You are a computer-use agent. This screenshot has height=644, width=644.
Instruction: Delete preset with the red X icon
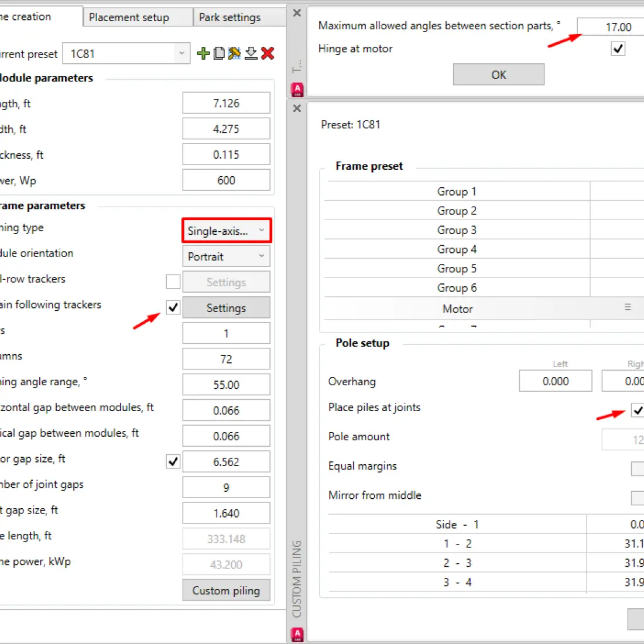(268, 54)
